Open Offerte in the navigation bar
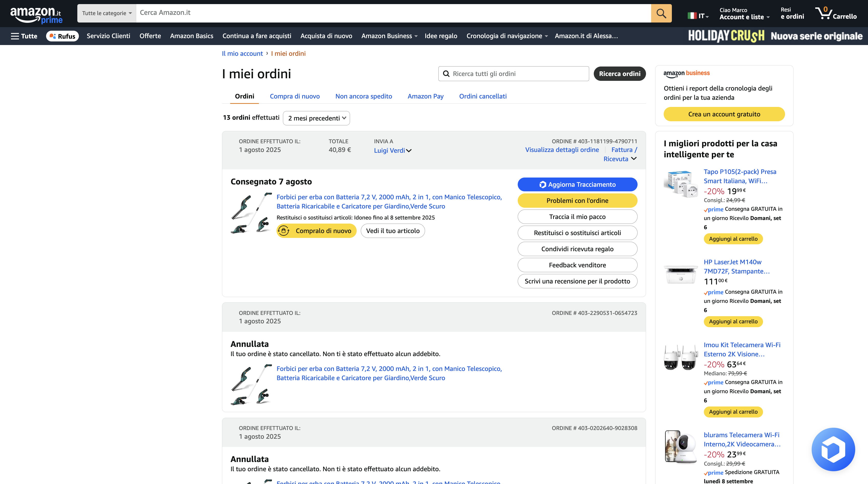The image size is (868, 484). 150,36
